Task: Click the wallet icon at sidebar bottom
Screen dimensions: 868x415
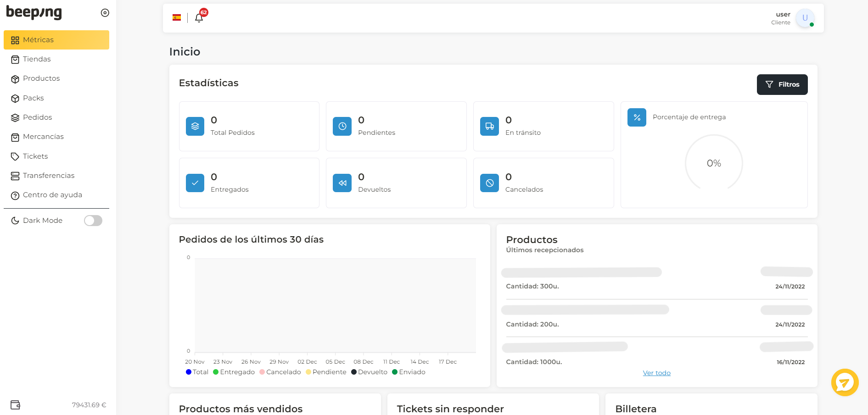Action: click(15, 405)
